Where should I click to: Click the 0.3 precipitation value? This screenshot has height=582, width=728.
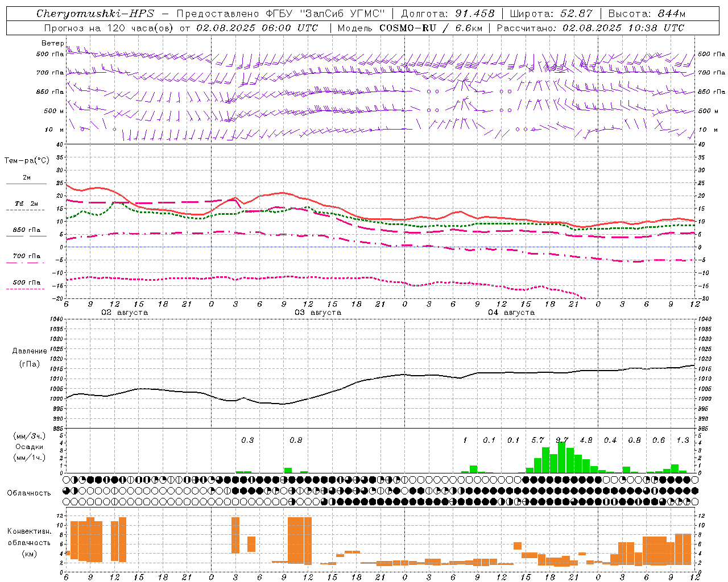point(247,440)
